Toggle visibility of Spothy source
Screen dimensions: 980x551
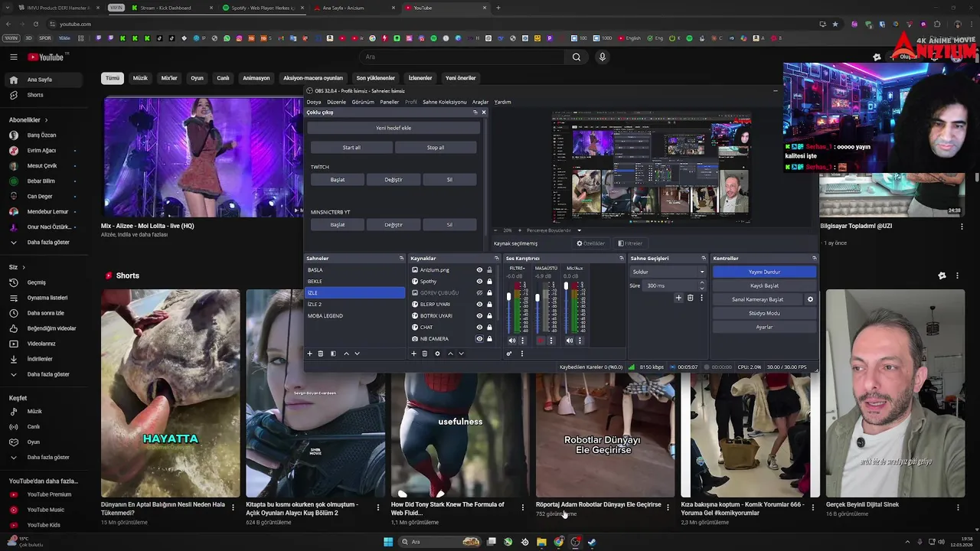(x=479, y=282)
